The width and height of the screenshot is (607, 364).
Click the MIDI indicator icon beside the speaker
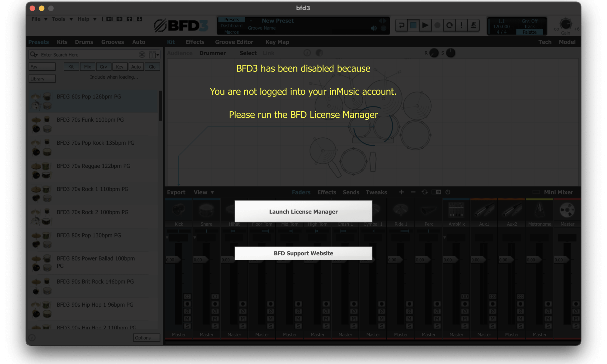coord(383,28)
